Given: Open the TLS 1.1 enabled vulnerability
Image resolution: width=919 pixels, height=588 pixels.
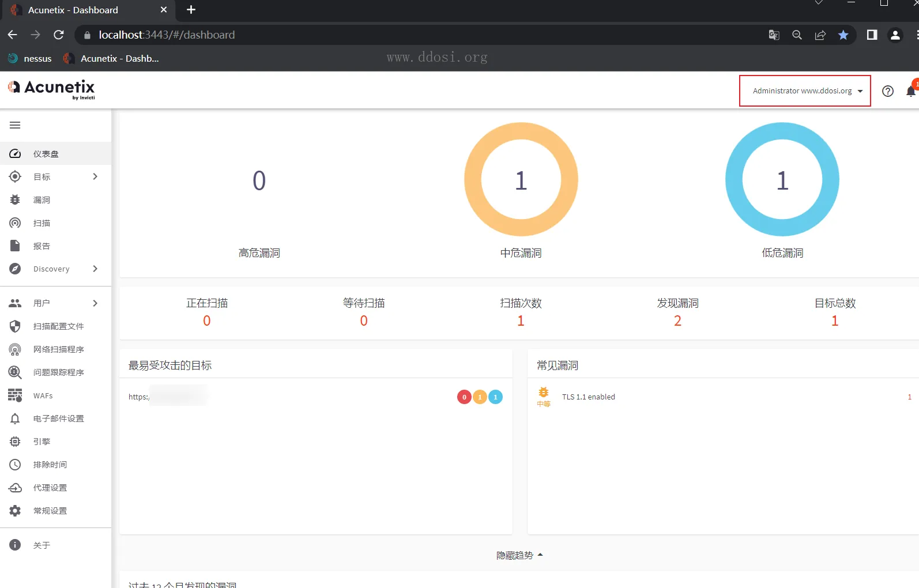Looking at the screenshot, I should click(x=589, y=397).
